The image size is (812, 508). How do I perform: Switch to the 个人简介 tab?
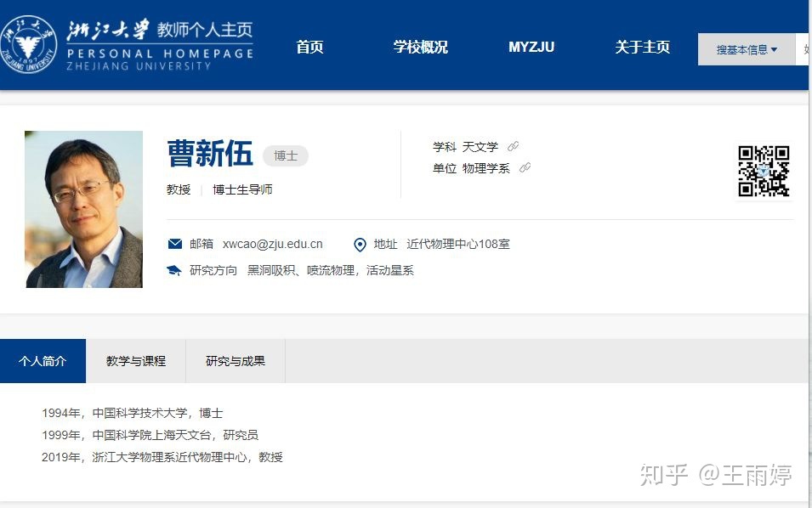(x=43, y=361)
